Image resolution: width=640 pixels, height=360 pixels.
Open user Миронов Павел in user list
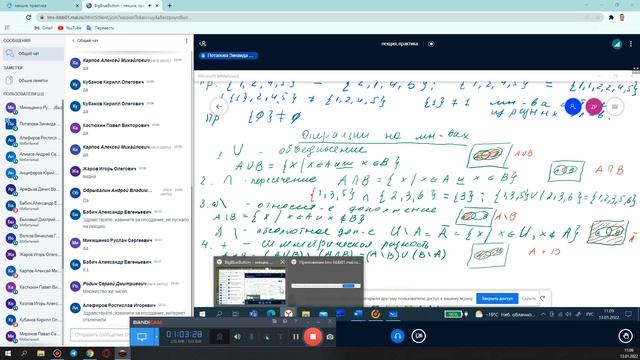point(33,336)
